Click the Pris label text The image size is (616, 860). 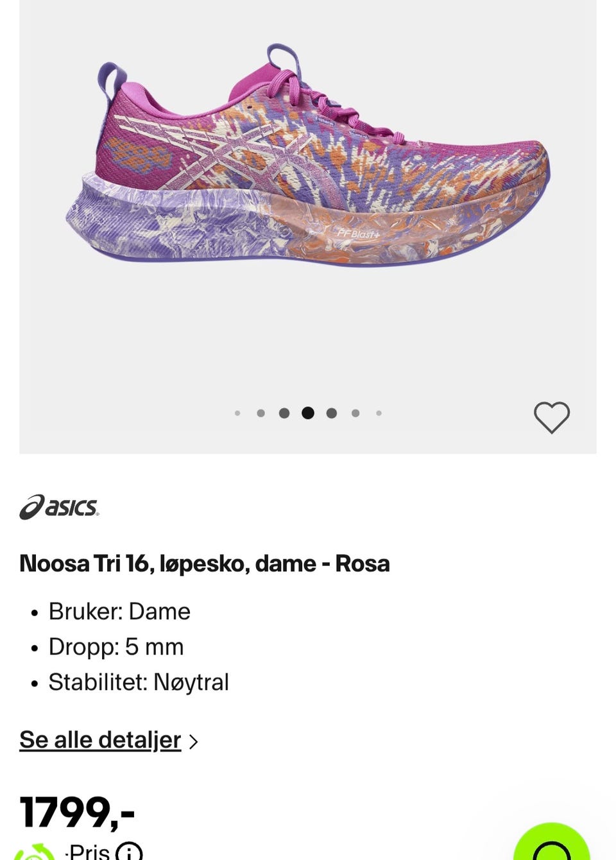click(x=89, y=852)
